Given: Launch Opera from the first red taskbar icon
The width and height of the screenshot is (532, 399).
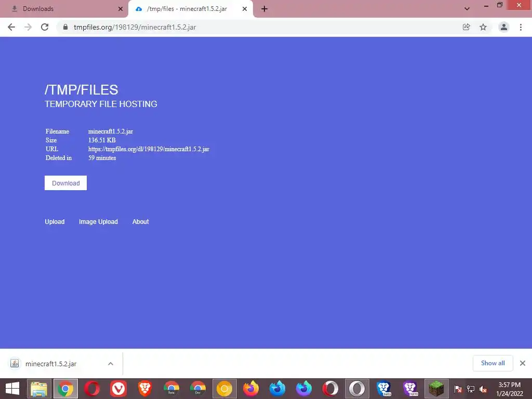Looking at the screenshot, I should pos(92,389).
